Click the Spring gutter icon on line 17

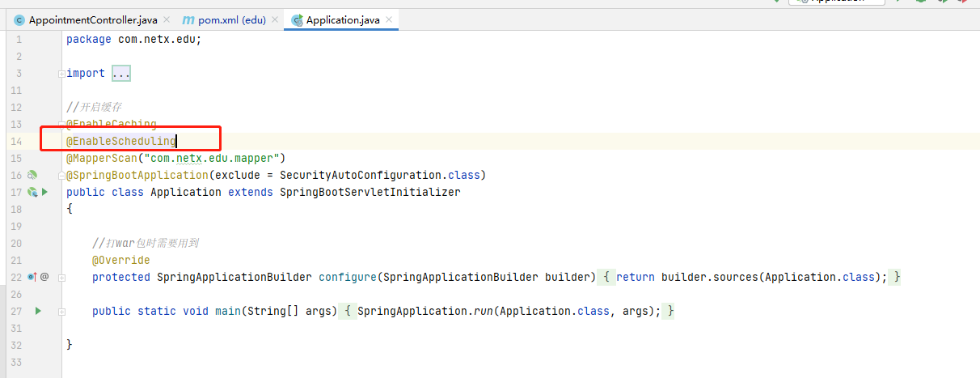(x=32, y=192)
